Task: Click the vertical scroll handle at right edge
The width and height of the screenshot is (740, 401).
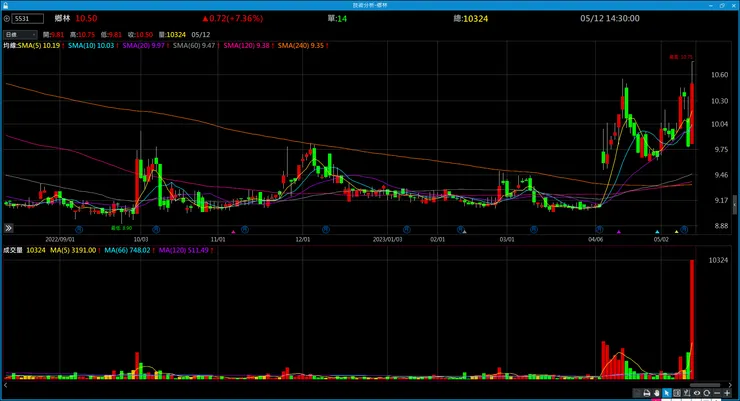Action: coord(734,205)
